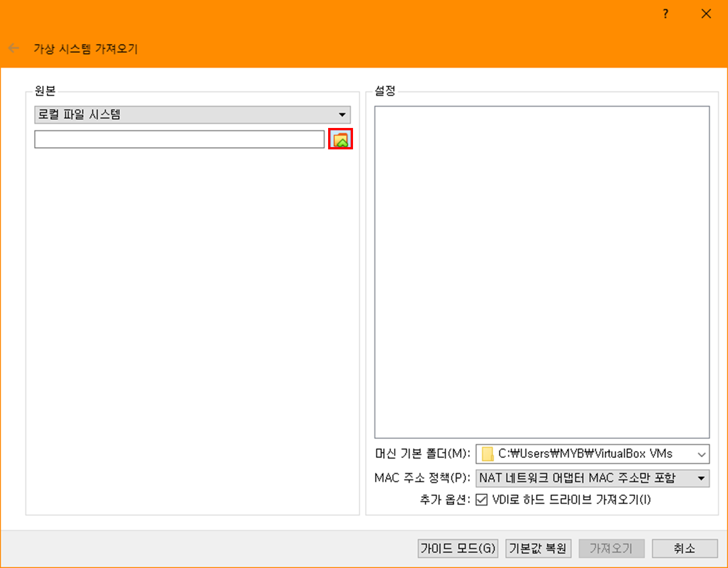Image resolution: width=728 pixels, height=568 pixels.
Task: Click the 기본값 복원 button
Action: [x=538, y=548]
